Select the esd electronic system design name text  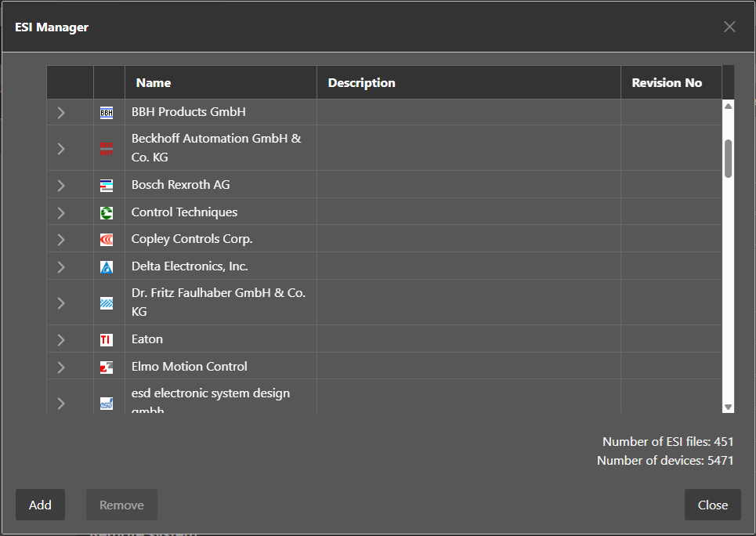click(211, 401)
